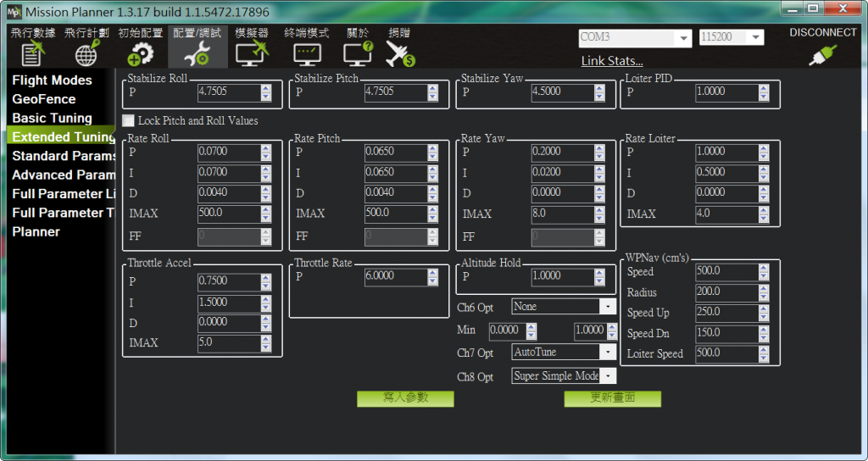Adjust the Rate Loiter I spinner arrows

tap(764, 173)
